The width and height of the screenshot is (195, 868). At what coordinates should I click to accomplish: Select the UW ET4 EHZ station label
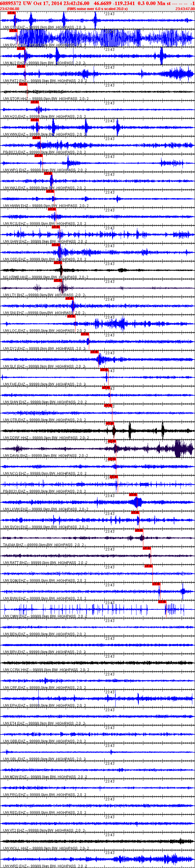[x=44, y=724]
